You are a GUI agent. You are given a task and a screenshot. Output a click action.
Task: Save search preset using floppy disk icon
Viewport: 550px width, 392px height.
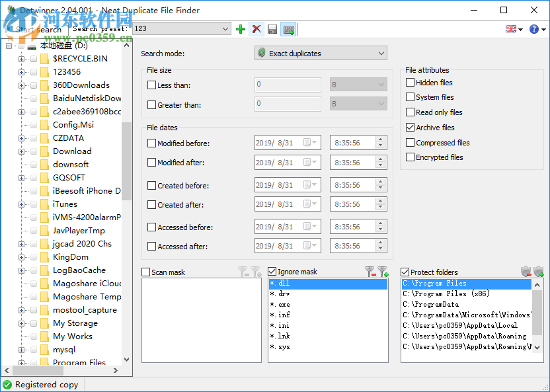[272, 29]
